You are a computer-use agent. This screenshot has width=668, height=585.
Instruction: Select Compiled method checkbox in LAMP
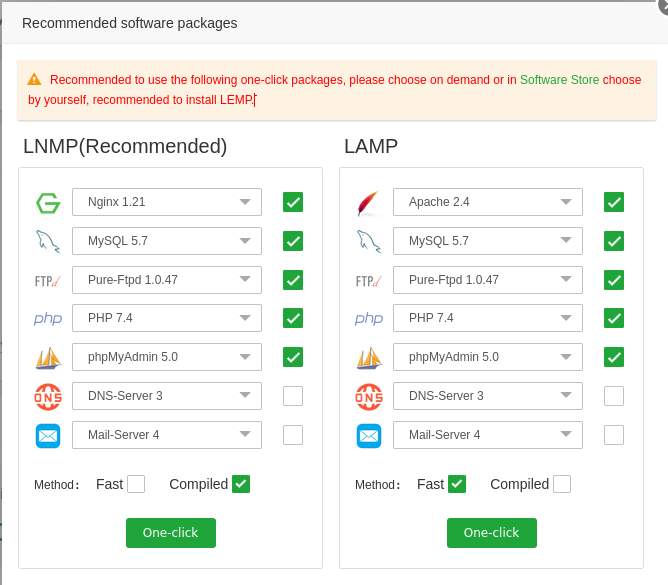(x=562, y=484)
